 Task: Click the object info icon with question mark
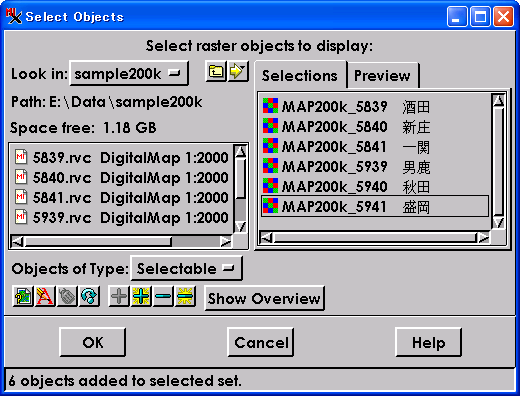pyautogui.click(x=23, y=296)
